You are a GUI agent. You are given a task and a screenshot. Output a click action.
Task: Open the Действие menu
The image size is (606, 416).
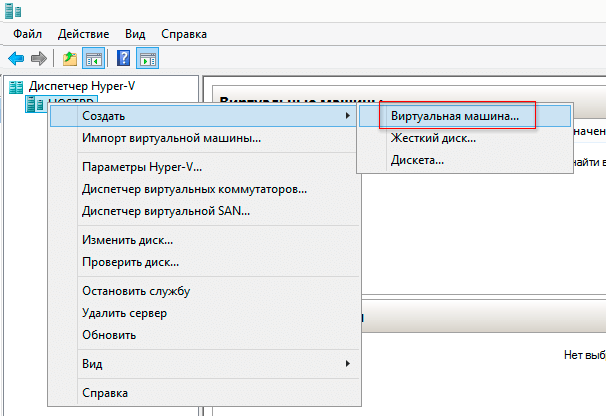(83, 34)
